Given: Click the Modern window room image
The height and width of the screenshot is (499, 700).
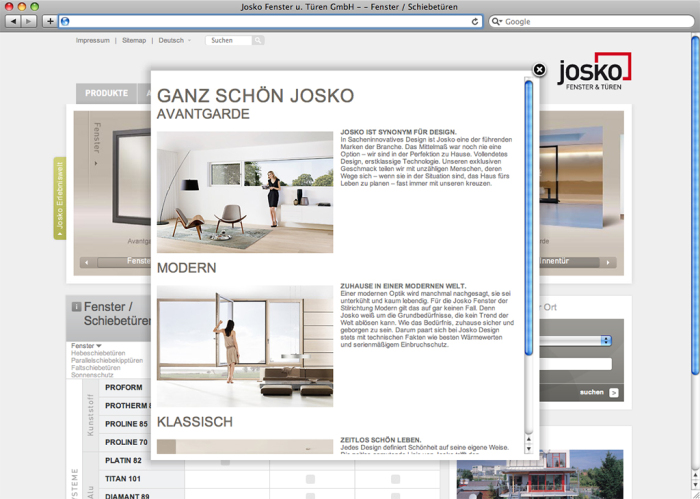Looking at the screenshot, I should pyautogui.click(x=245, y=346).
